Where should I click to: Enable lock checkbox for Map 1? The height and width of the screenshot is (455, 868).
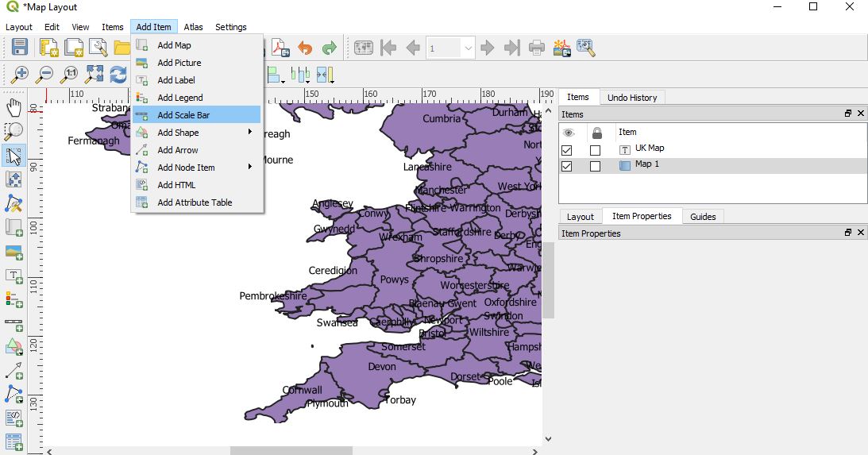click(595, 167)
